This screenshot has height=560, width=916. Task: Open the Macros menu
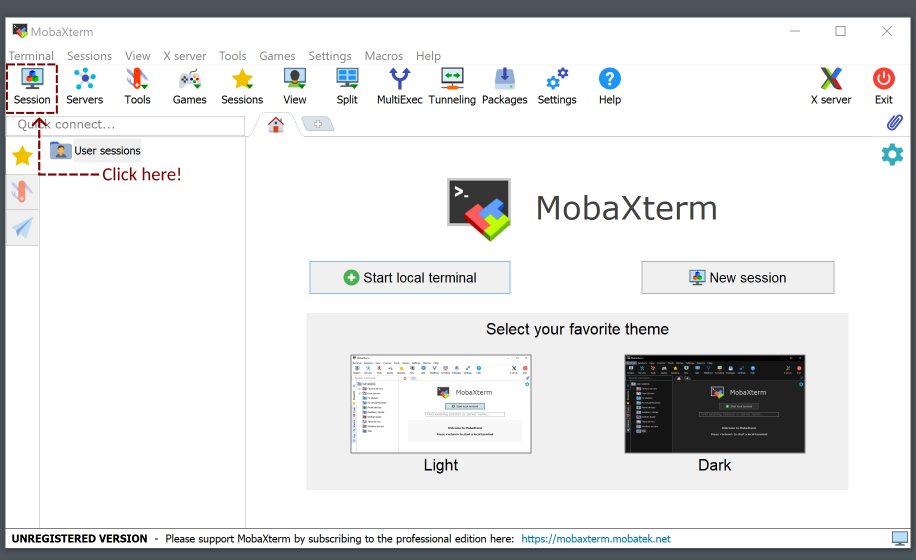tap(383, 56)
